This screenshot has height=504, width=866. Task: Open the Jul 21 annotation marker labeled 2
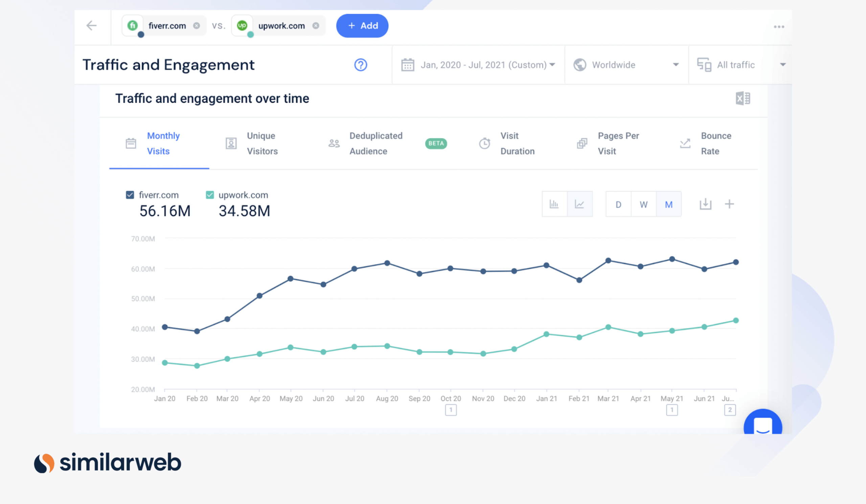[x=730, y=410]
